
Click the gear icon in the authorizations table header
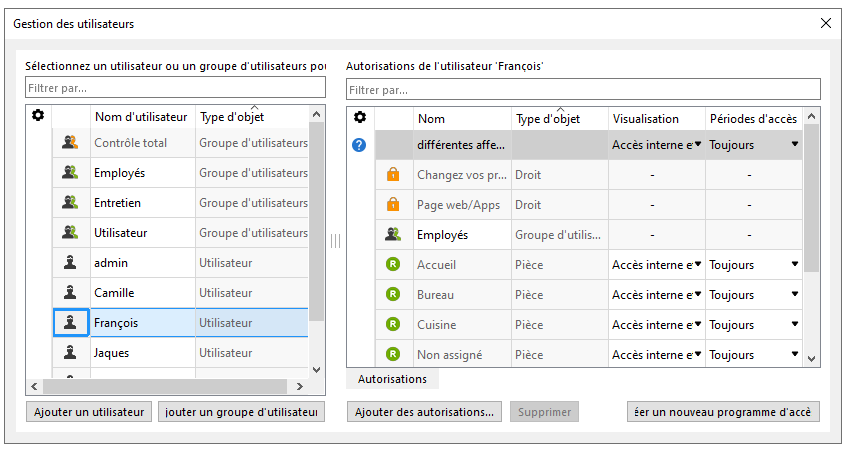[360, 117]
